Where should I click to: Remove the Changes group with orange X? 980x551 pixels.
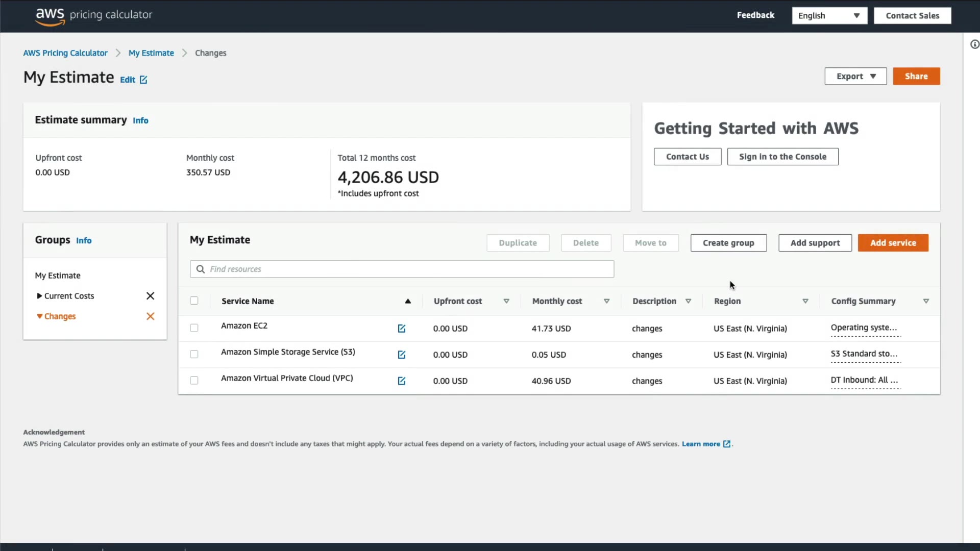point(150,316)
